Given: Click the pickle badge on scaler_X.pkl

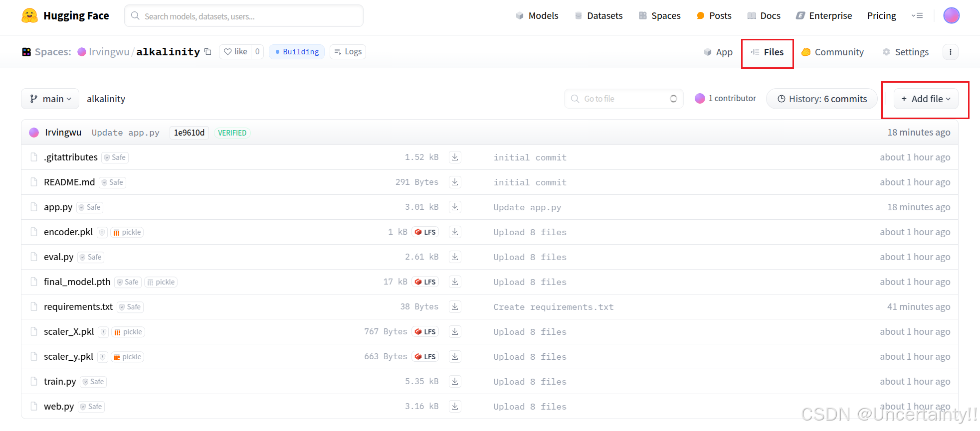Looking at the screenshot, I should point(128,332).
